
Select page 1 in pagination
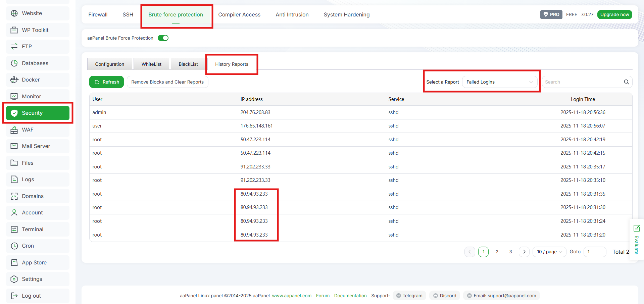pos(483,252)
